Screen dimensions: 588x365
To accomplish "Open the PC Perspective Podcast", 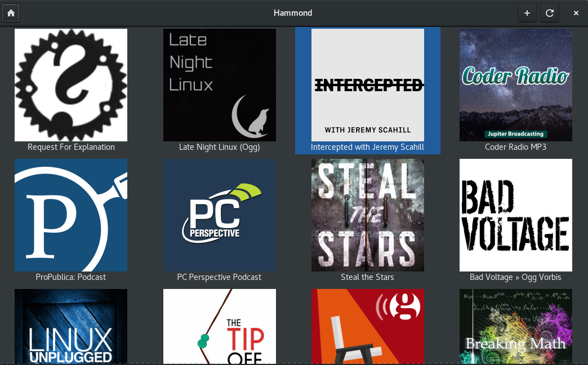I will pos(219,215).
